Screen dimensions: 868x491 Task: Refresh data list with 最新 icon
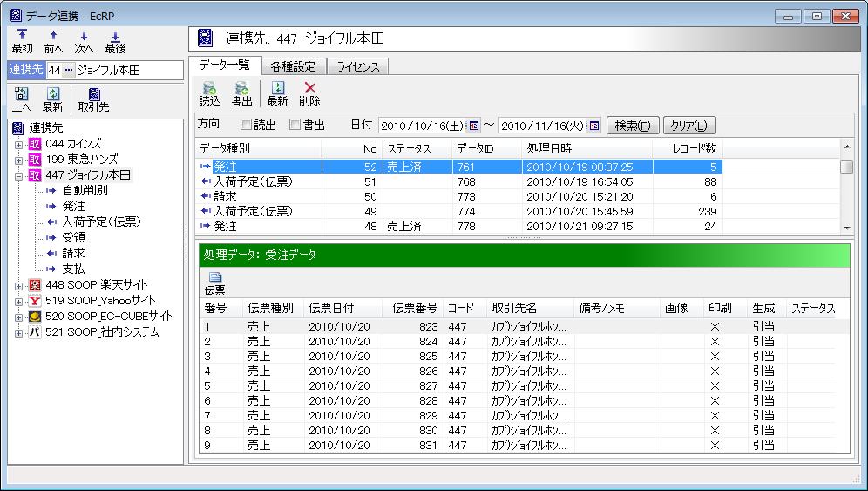coord(277,93)
